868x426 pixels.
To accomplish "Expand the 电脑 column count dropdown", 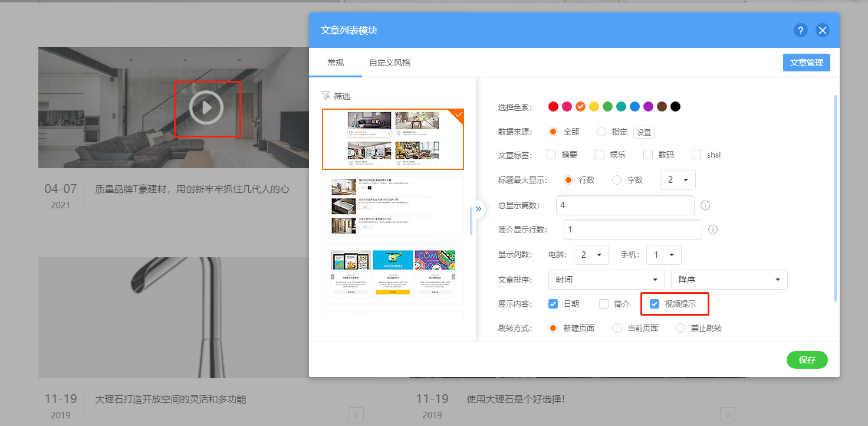I will pos(591,255).
